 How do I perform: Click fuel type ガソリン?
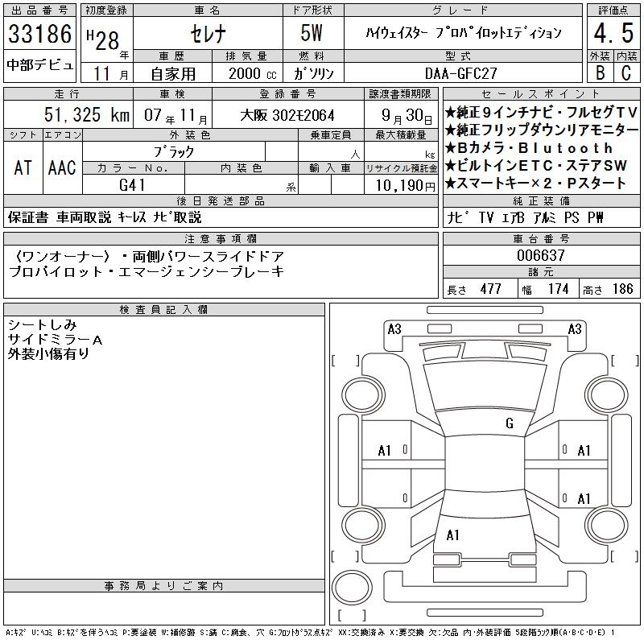pos(313,73)
